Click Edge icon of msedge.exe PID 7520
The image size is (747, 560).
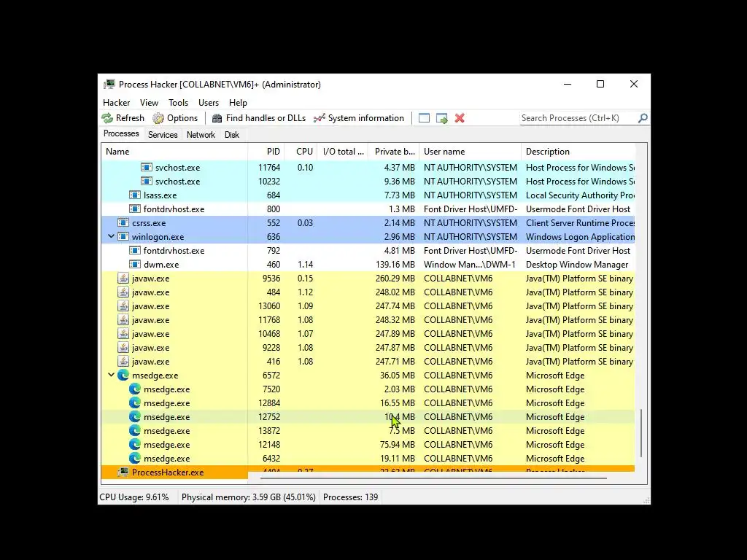click(135, 389)
